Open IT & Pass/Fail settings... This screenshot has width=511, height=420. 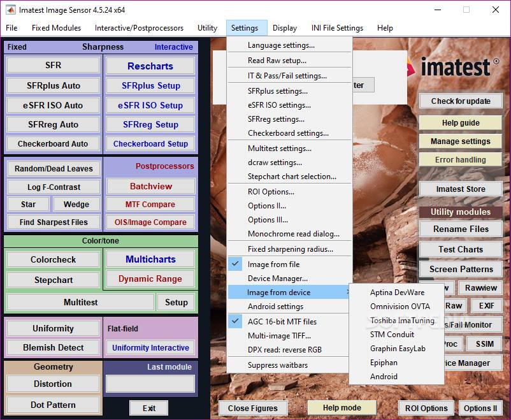coord(289,76)
